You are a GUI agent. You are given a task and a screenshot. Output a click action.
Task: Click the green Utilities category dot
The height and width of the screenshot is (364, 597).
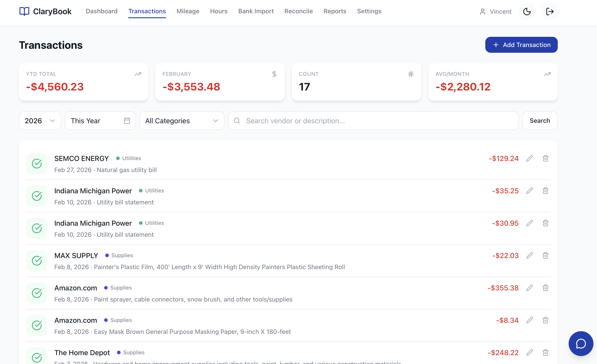click(118, 158)
